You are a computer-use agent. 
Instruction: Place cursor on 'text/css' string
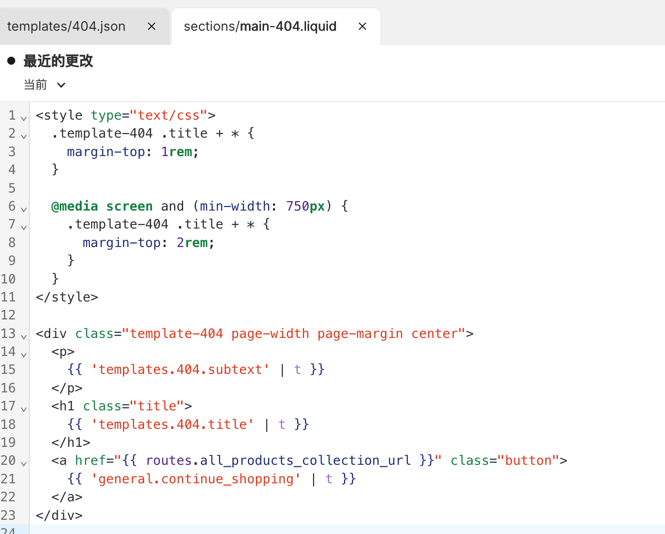click(x=168, y=115)
